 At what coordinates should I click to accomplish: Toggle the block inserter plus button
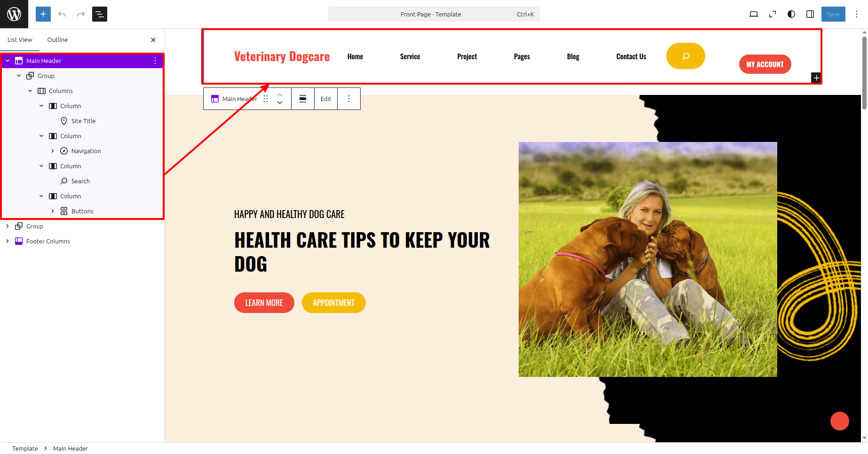(43, 14)
